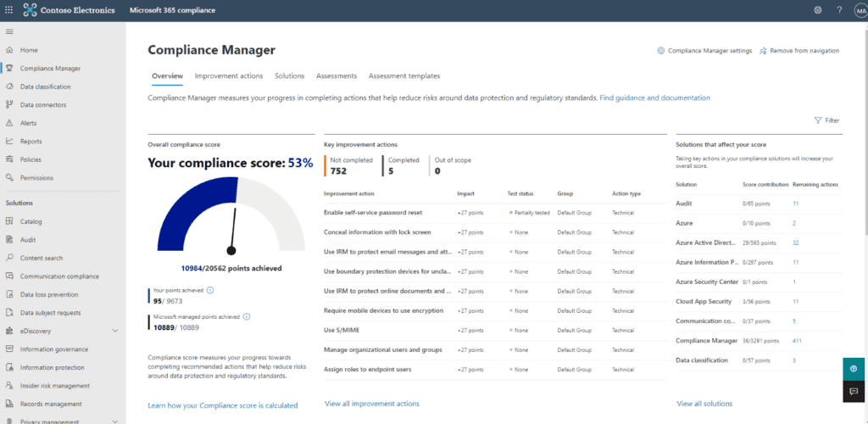Click the Records management icon
Image resolution: width=868 pixels, height=424 pixels.
[x=9, y=404]
